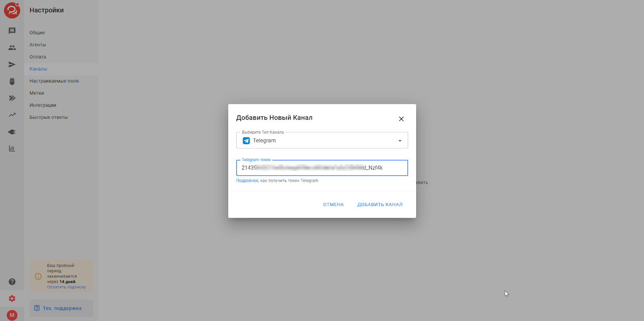Open the chat messages icon in sidebar
The image size is (644, 321).
(12, 31)
